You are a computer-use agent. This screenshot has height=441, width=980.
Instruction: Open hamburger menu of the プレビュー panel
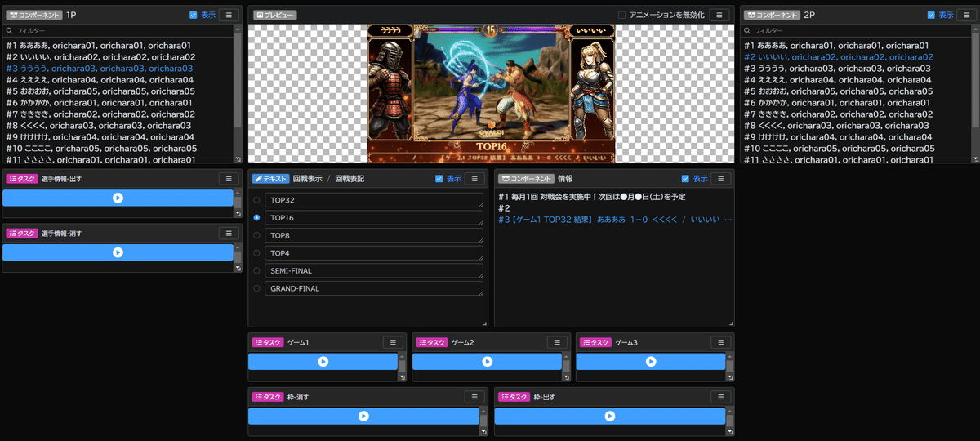click(719, 15)
